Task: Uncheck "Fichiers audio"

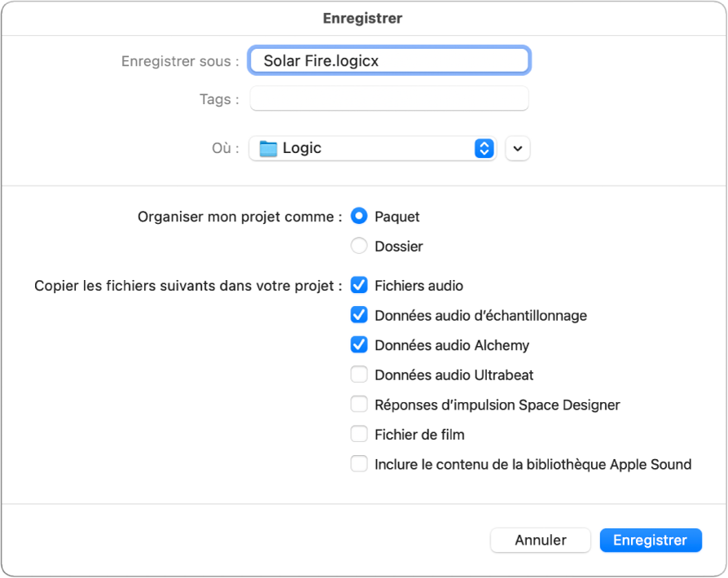Action: coord(359,285)
